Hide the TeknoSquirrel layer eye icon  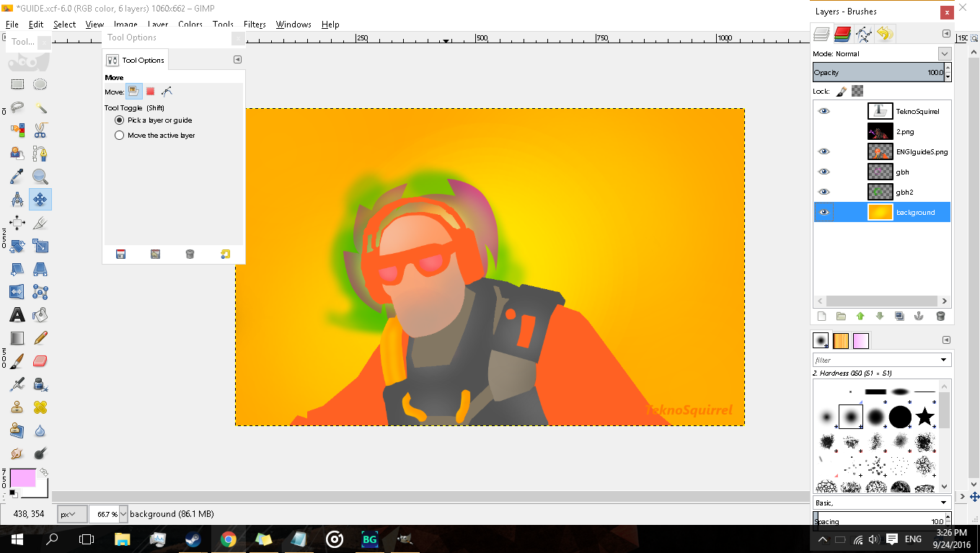[x=824, y=111]
